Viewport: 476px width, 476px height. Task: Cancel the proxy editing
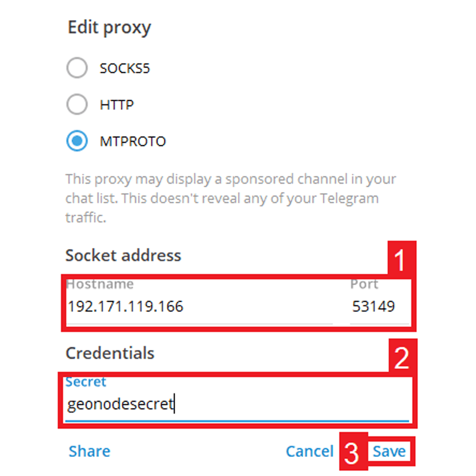tap(309, 451)
